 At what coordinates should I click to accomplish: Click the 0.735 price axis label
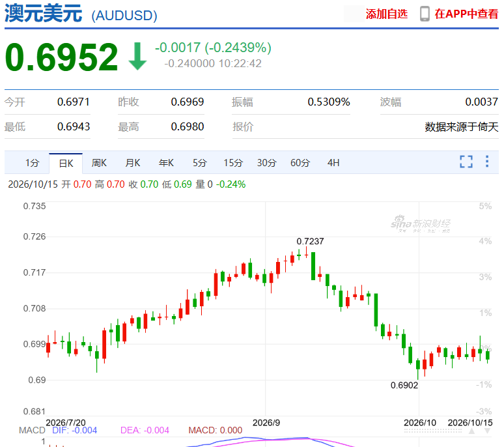coord(35,206)
